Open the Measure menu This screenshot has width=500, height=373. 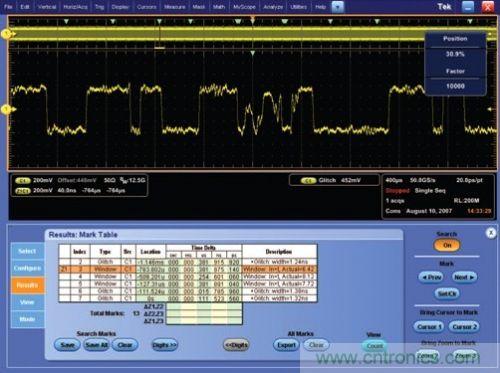[174, 7]
